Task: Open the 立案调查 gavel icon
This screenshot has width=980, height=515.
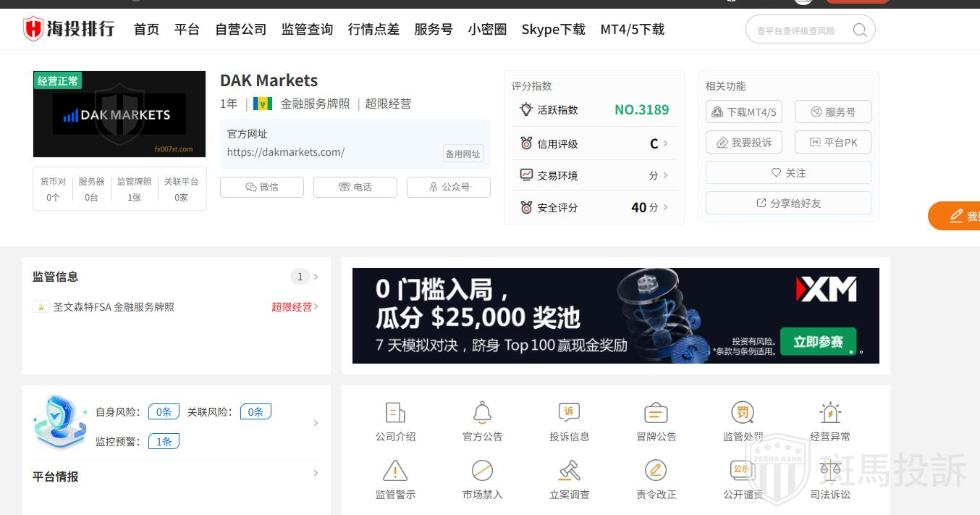Action: coord(569,470)
